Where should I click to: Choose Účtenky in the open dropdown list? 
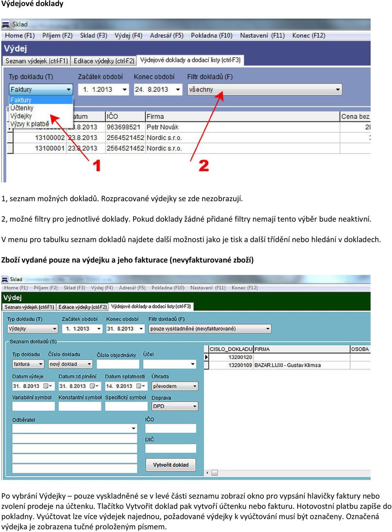[41, 108]
